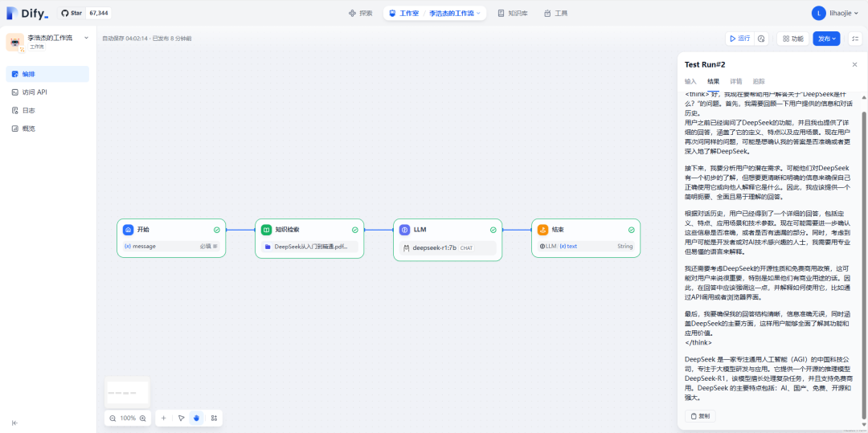Click the user avatar L
Viewport: 868px width, 433px height.
[x=819, y=14]
